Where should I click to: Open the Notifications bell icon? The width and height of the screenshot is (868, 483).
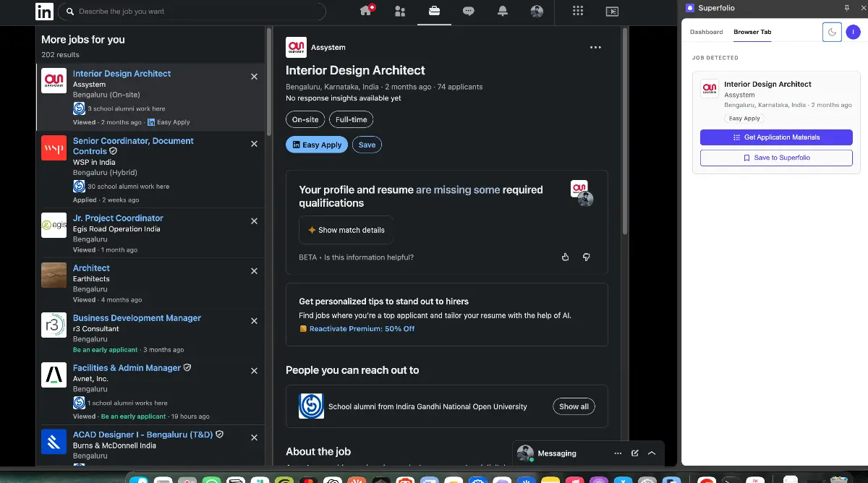click(x=502, y=11)
